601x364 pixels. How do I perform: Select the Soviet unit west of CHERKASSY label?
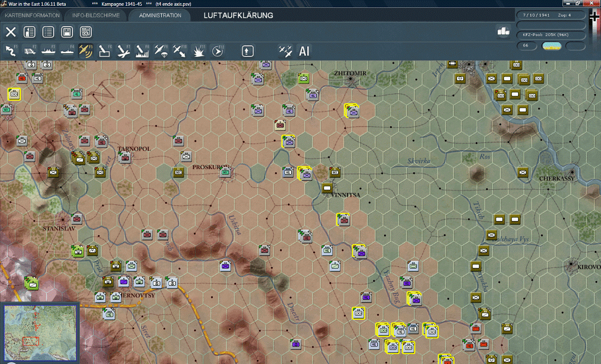[523, 173]
